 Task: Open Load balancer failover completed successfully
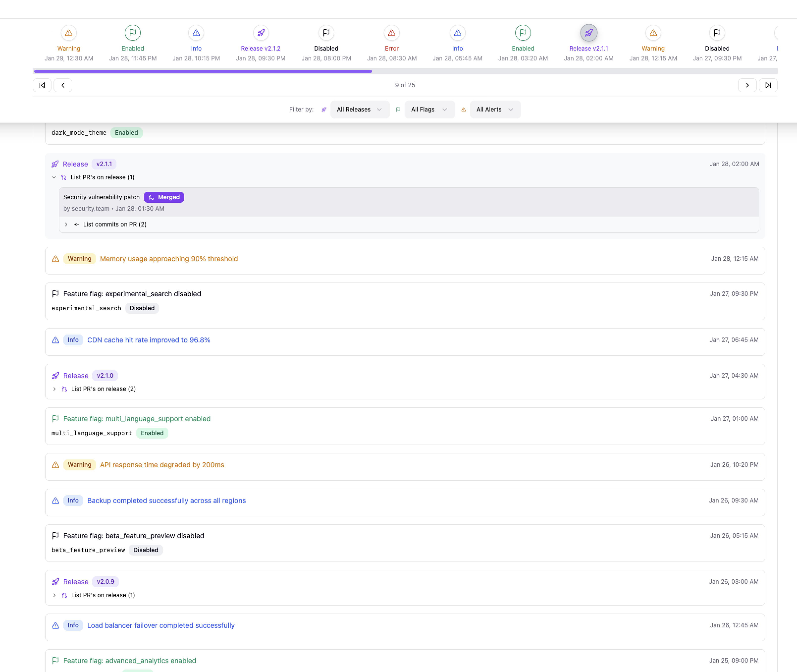(161, 625)
